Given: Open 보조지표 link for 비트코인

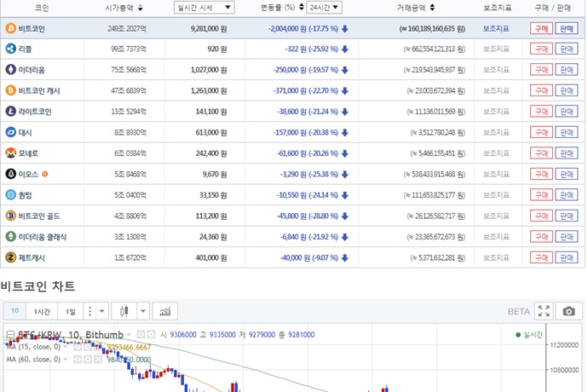Looking at the screenshot, I should (x=496, y=28).
